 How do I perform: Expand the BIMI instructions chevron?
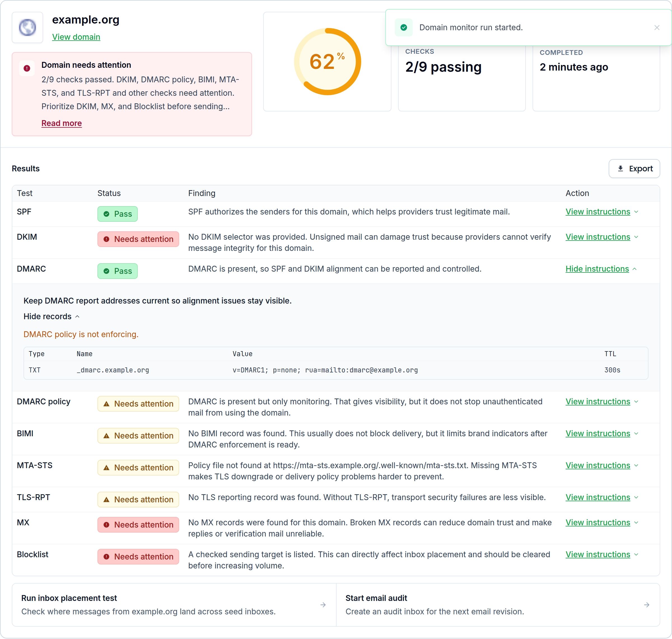[636, 433]
